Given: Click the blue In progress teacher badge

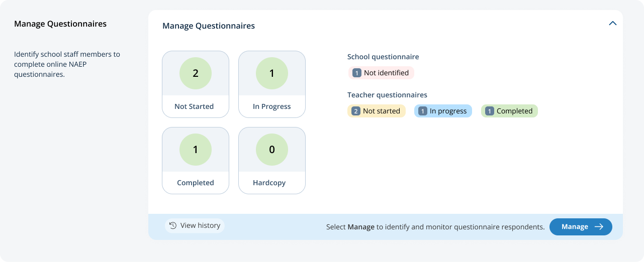Looking at the screenshot, I should (x=443, y=111).
